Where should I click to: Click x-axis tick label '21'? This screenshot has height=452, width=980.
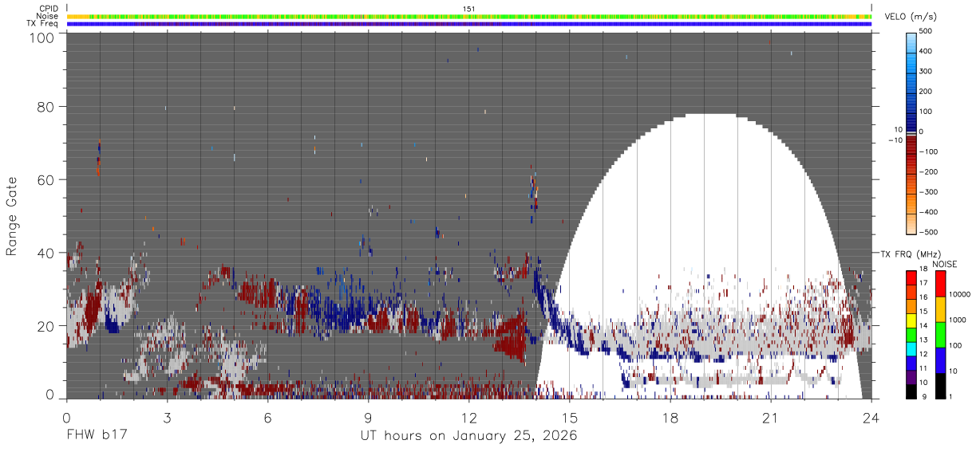pyautogui.click(x=770, y=418)
